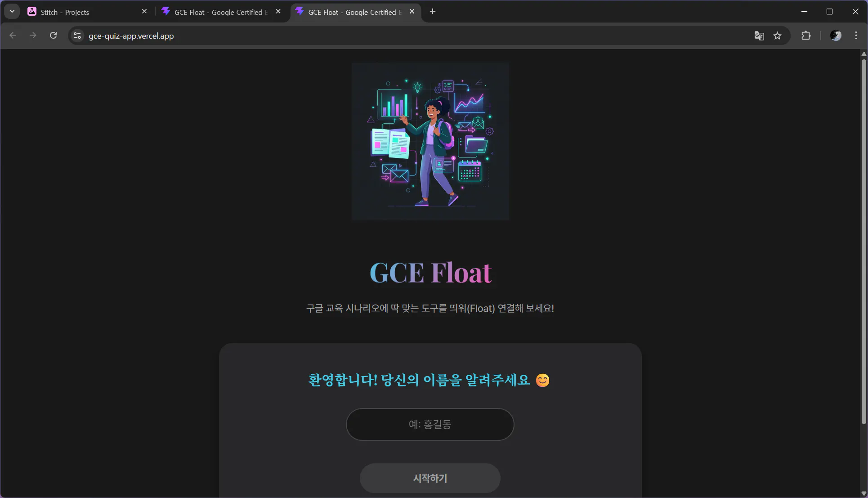Click the scrollbar up arrow
Screen dimensions: 868x498
pos(864,54)
